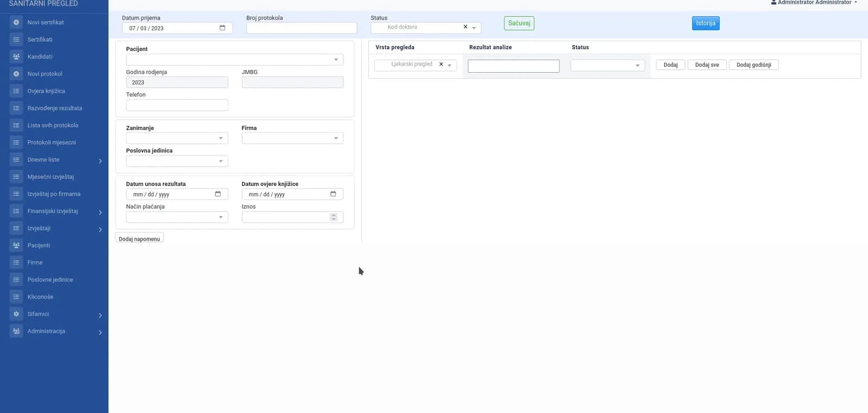Image resolution: width=868 pixels, height=413 pixels.
Task: Click the Iznos stepper arrows
Action: click(x=334, y=217)
